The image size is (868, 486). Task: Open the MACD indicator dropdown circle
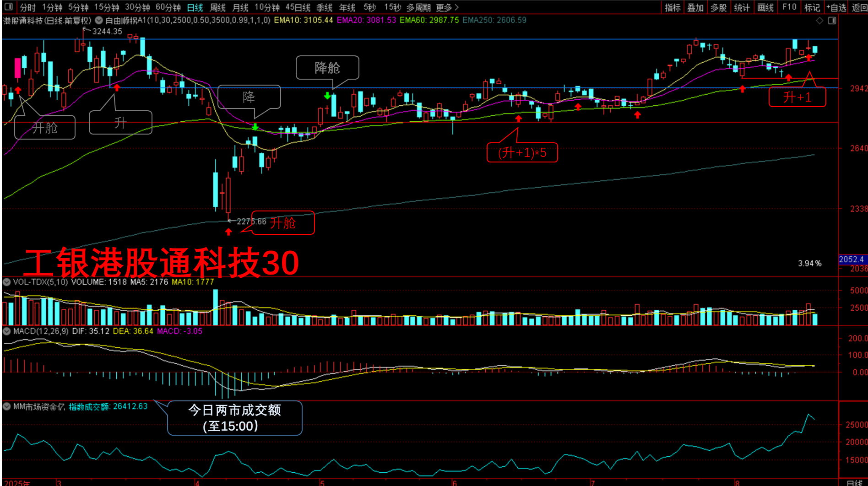tap(7, 330)
